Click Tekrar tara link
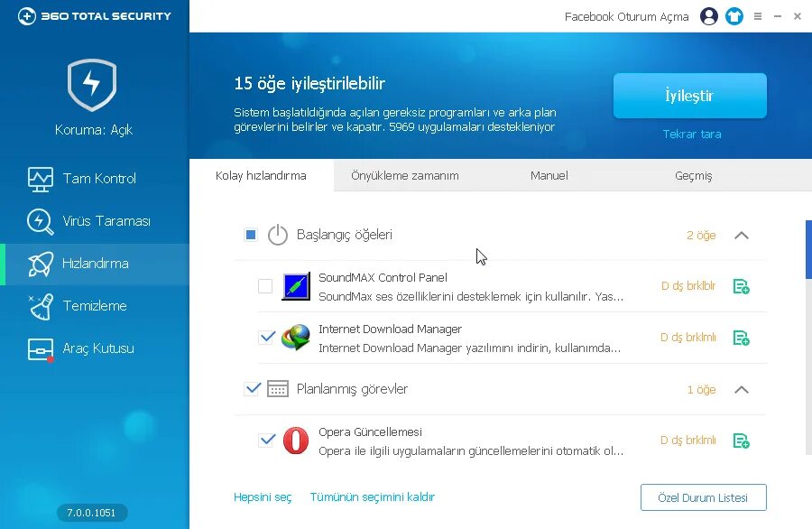 pyautogui.click(x=692, y=134)
